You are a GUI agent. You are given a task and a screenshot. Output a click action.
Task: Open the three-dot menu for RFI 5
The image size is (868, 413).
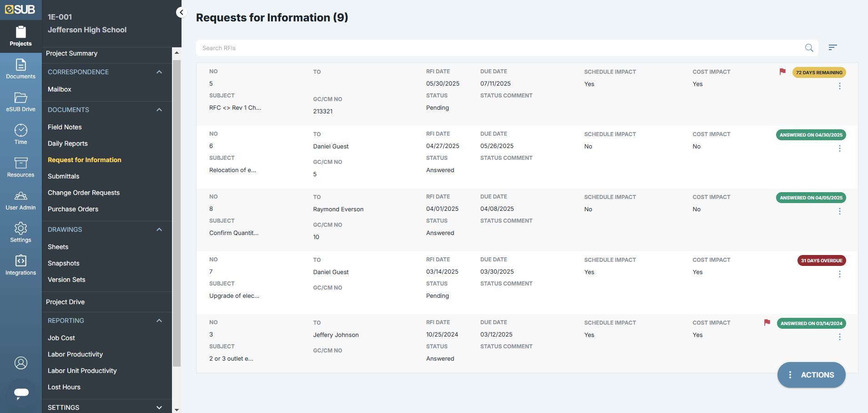[839, 86]
